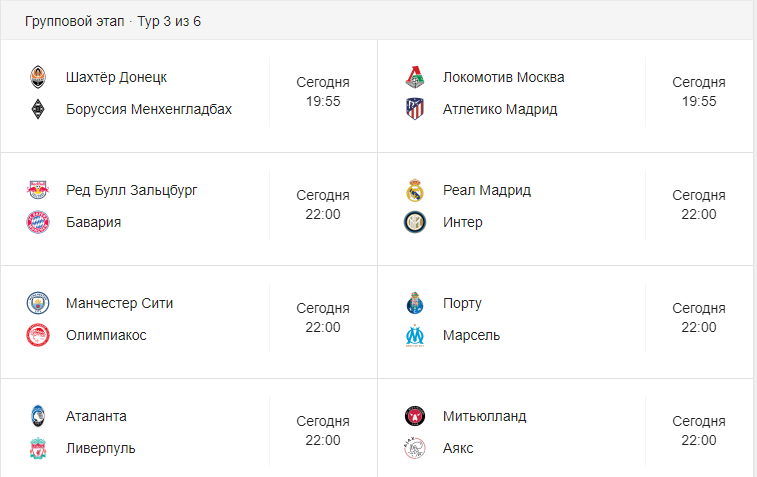Click the Ajax crest icon
Screen dimensions: 757x477
[415, 448]
